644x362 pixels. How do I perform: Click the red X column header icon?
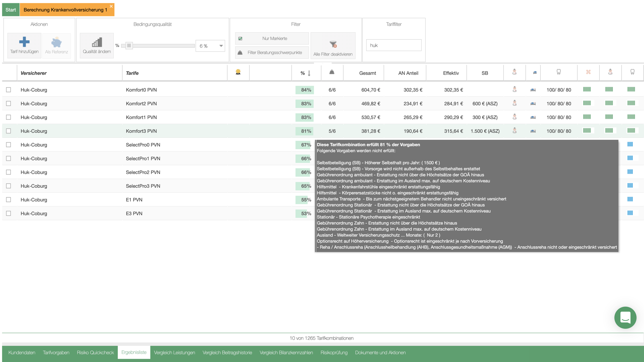588,72
